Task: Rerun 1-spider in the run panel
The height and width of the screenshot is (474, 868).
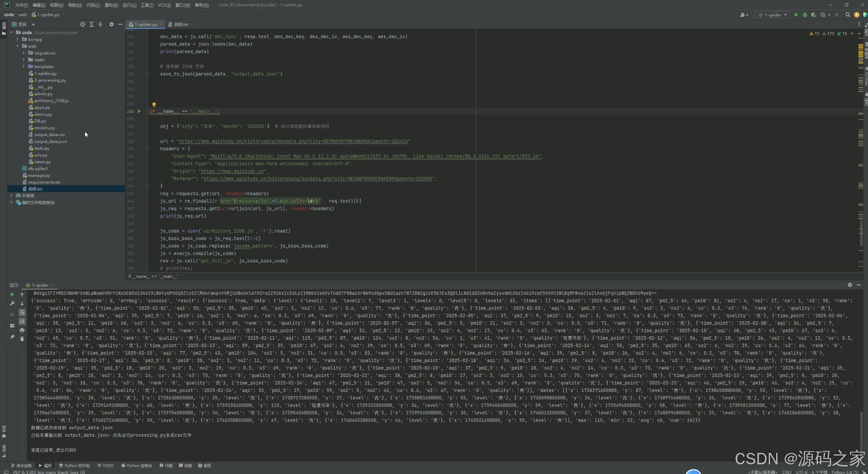Action: click(x=12, y=294)
